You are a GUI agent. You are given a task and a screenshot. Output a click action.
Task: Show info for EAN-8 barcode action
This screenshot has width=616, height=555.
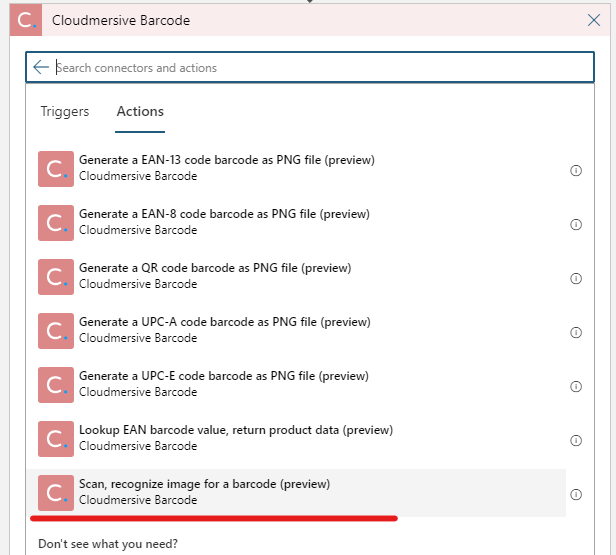(x=576, y=225)
